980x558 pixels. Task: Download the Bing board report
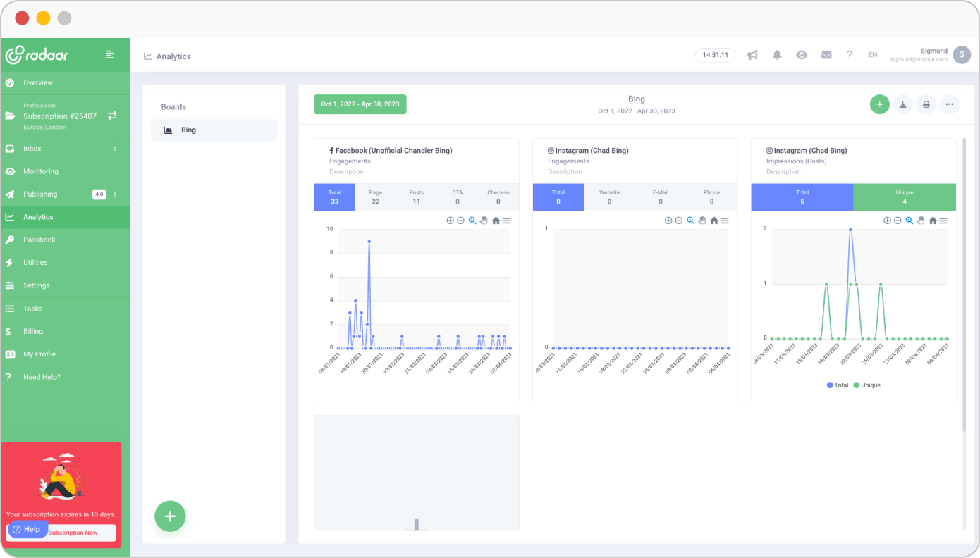[x=903, y=104]
